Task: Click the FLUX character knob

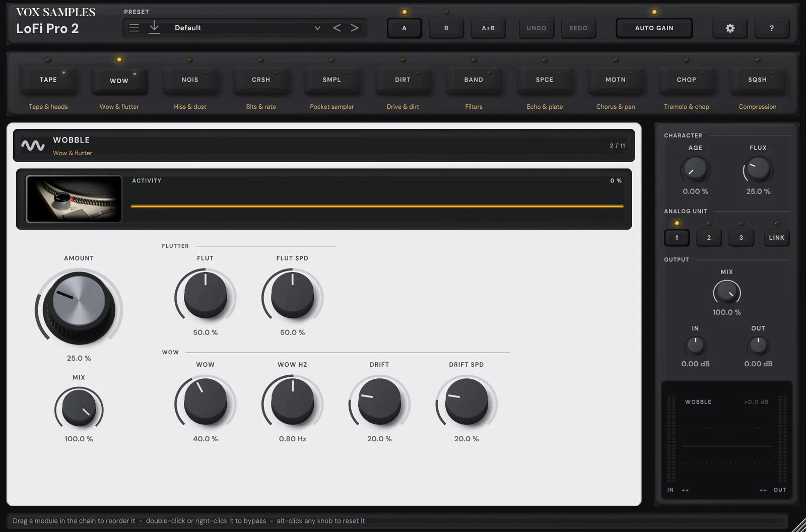Action: (x=758, y=170)
